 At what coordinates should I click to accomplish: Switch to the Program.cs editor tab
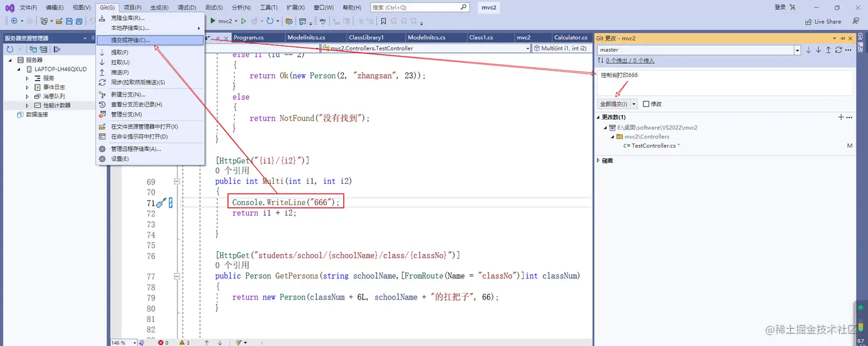pyautogui.click(x=249, y=37)
